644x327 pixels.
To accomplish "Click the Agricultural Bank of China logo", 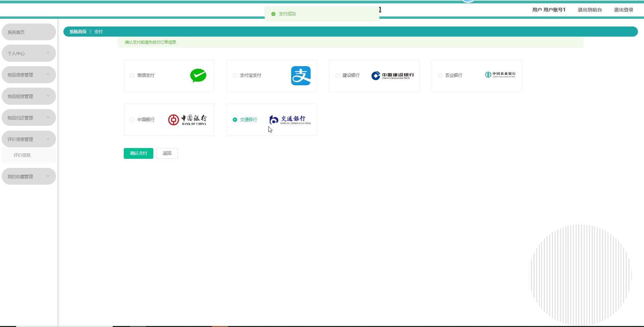I will (500, 75).
